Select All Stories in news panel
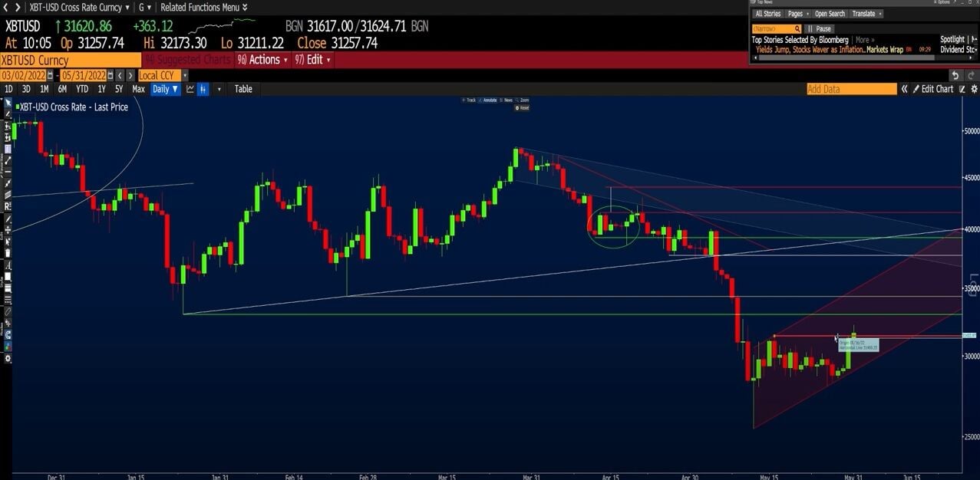This screenshot has height=480, width=980. 768,14
